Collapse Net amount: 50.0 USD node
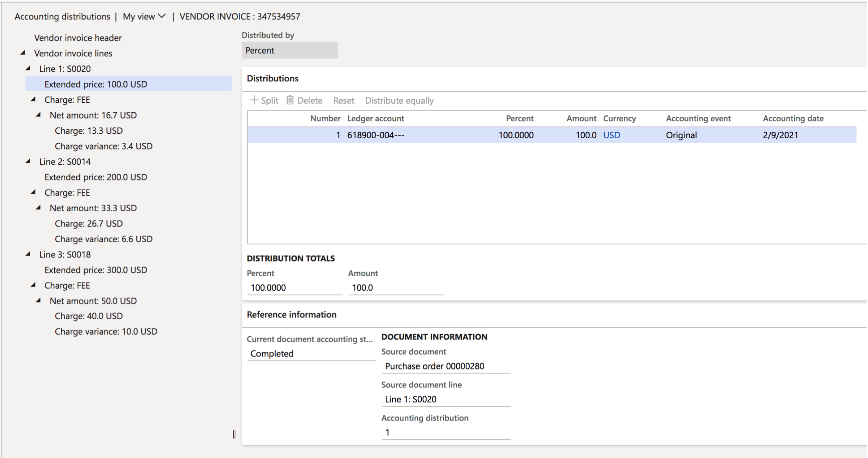 pyautogui.click(x=39, y=300)
